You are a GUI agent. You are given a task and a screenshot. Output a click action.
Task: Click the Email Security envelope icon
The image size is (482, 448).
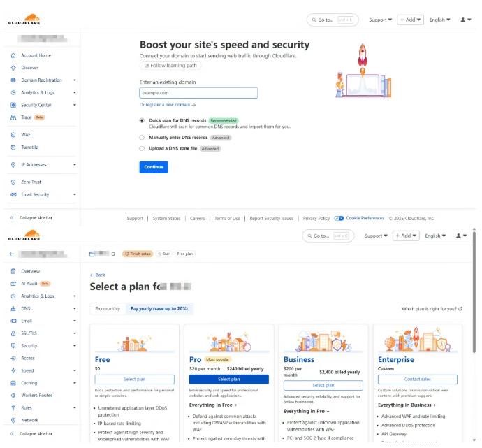click(13, 194)
